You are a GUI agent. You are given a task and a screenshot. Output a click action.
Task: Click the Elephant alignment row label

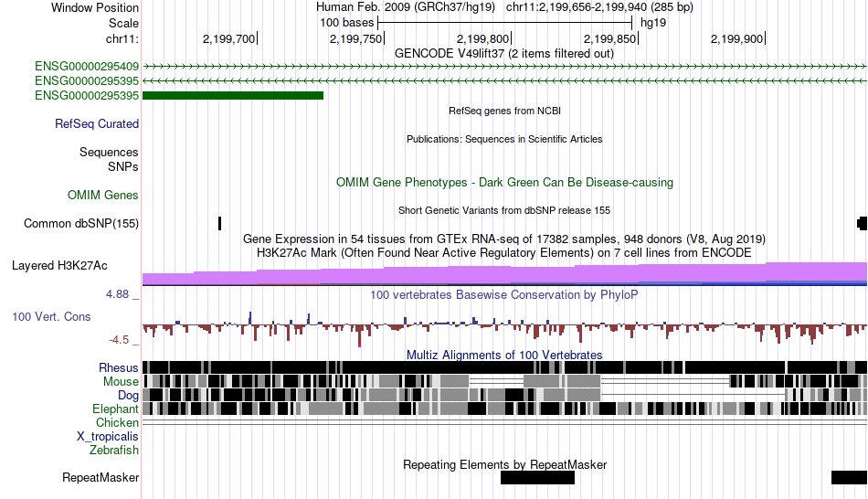tap(115, 409)
